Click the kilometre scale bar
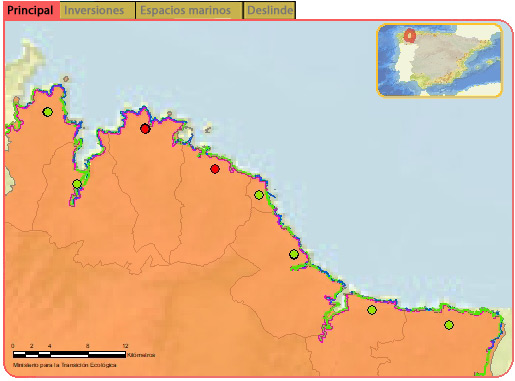Image resolution: width=515 pixels, height=381 pixels. tap(69, 354)
